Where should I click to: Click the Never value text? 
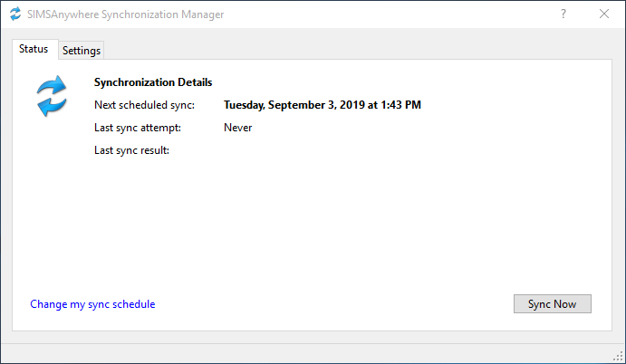pos(238,128)
